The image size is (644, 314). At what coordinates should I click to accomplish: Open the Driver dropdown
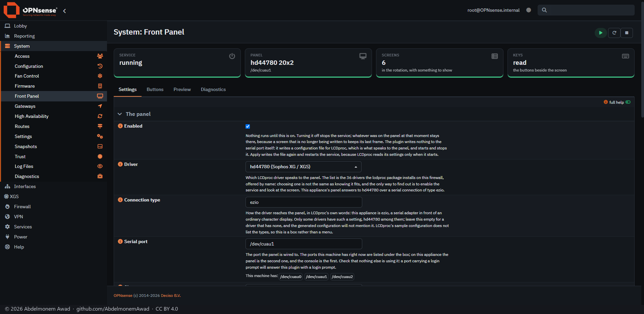[x=304, y=167]
